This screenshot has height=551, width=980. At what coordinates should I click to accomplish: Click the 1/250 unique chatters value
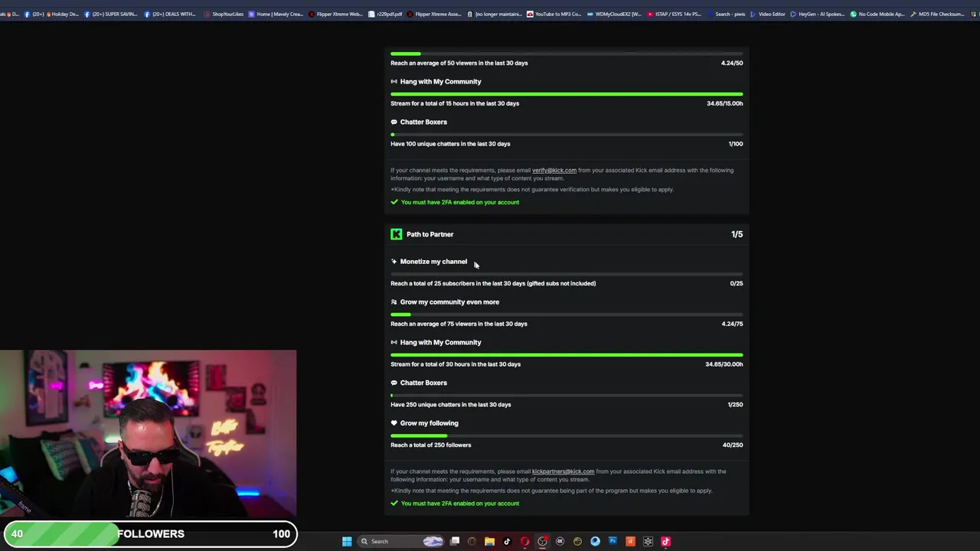point(735,405)
